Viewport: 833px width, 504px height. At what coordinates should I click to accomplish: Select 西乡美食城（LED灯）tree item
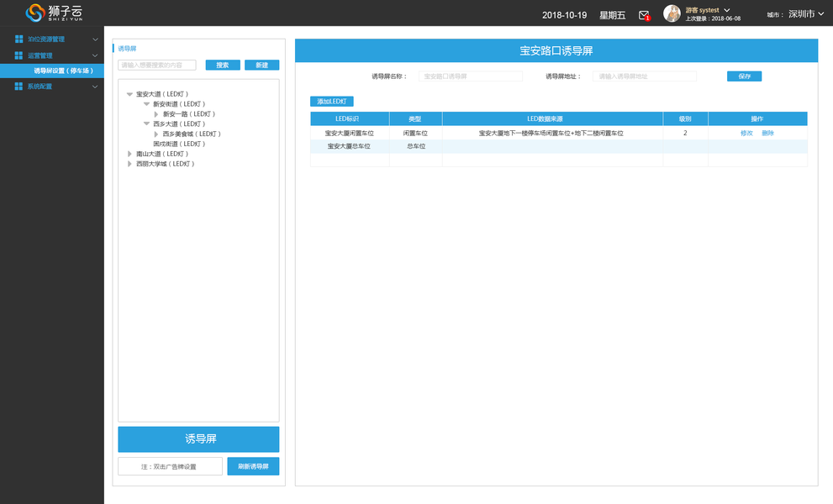[192, 134]
